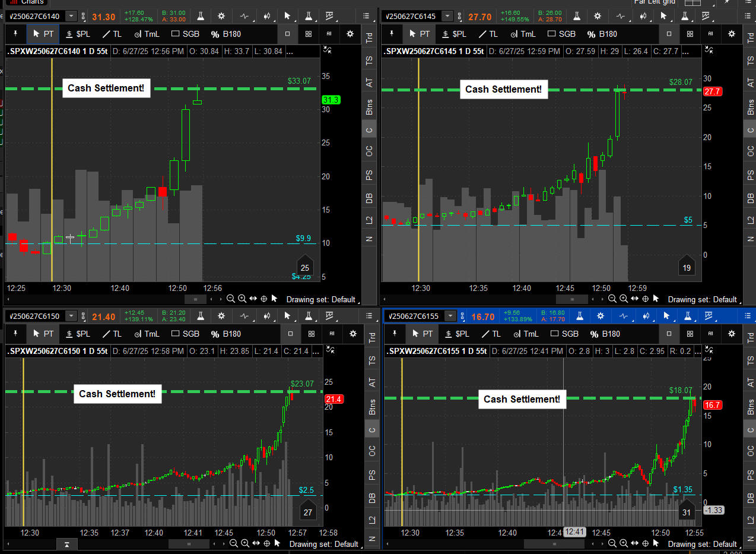Image resolution: width=756 pixels, height=554 pixels.
Task: Open drawing toolbar gear in C6145 chart
Action: point(732,34)
